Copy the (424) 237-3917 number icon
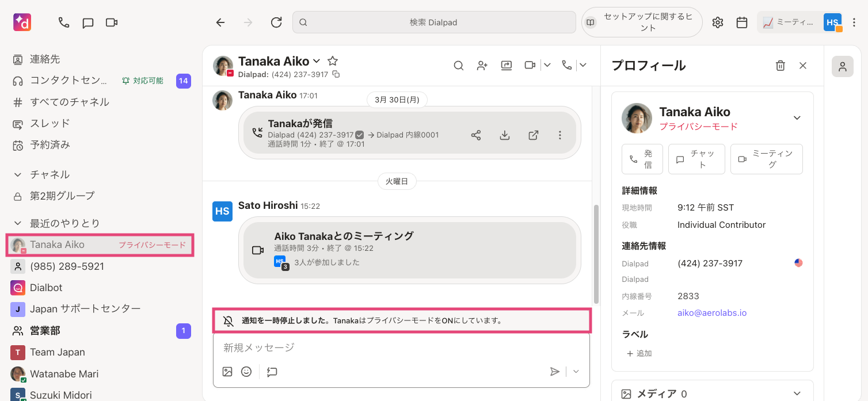Image resolution: width=868 pixels, height=401 pixels. (336, 75)
